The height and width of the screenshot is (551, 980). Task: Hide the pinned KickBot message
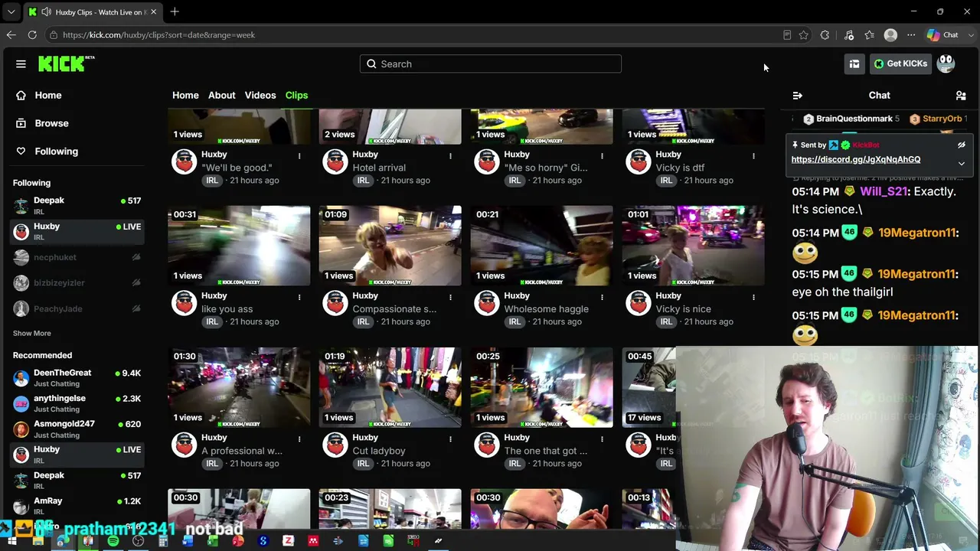(962, 145)
